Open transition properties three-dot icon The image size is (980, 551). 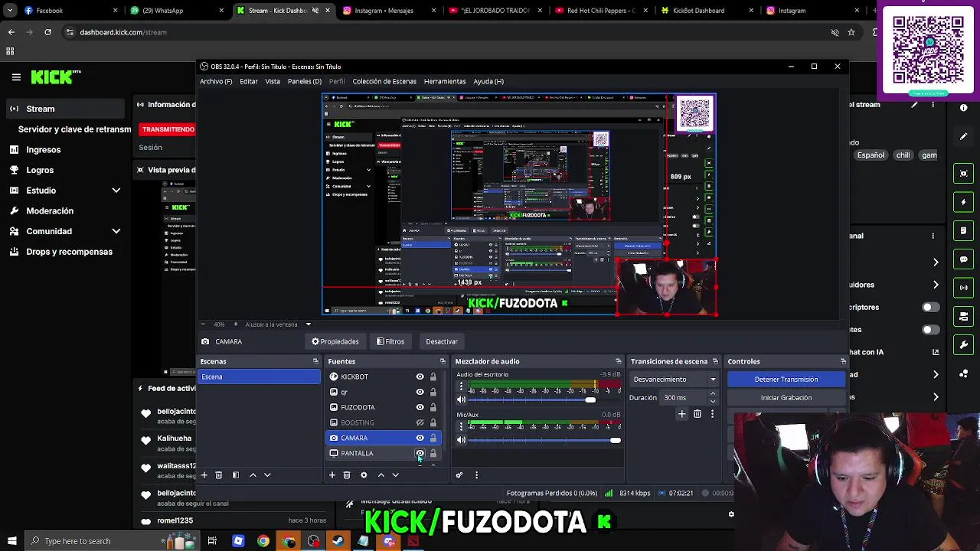point(712,414)
